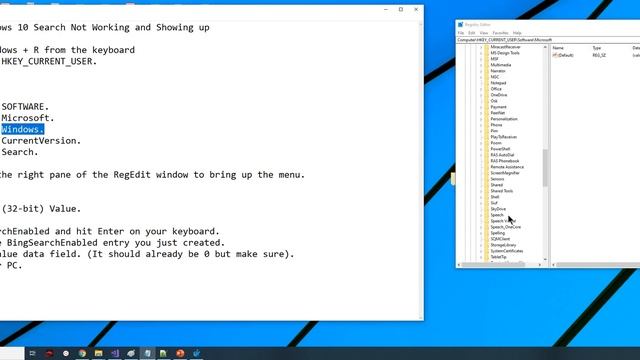Switch to the active Notepad taskbar icon
The image size is (640, 360).
pyautogui.click(x=147, y=353)
